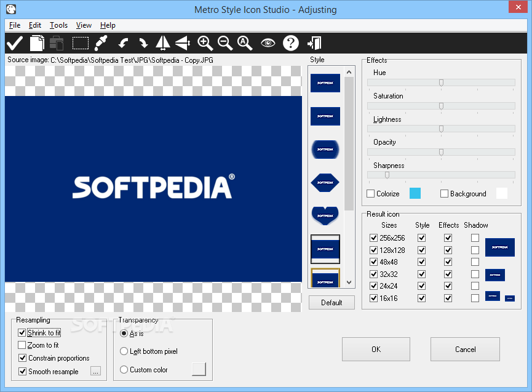532x392 pixels.
Task: Uncheck Shrink to fit
Action: tap(22, 332)
